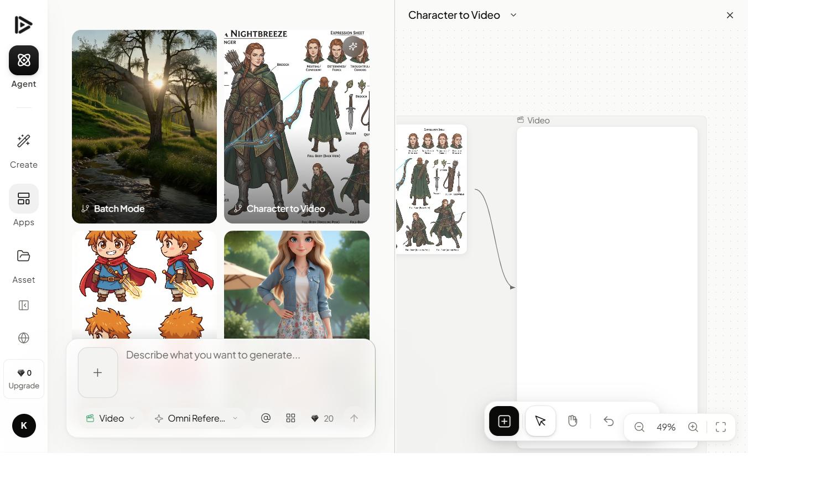Activate the hand pan tool
This screenshot has height=504, width=831.
(573, 420)
